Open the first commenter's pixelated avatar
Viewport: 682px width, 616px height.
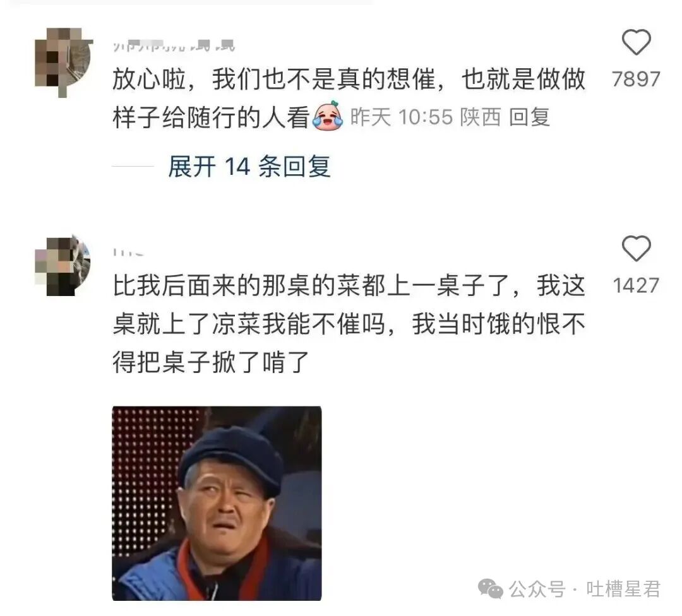click(64, 62)
